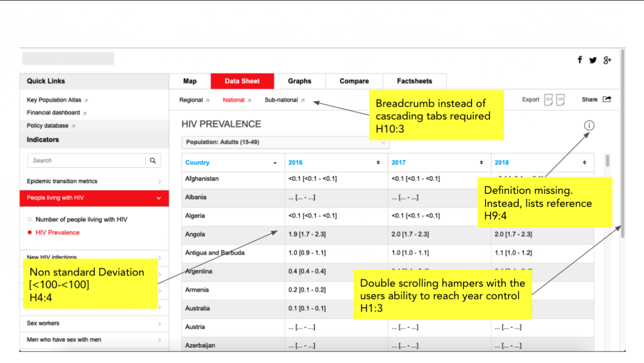
Task: Switch to the Map tab
Action: click(x=190, y=81)
